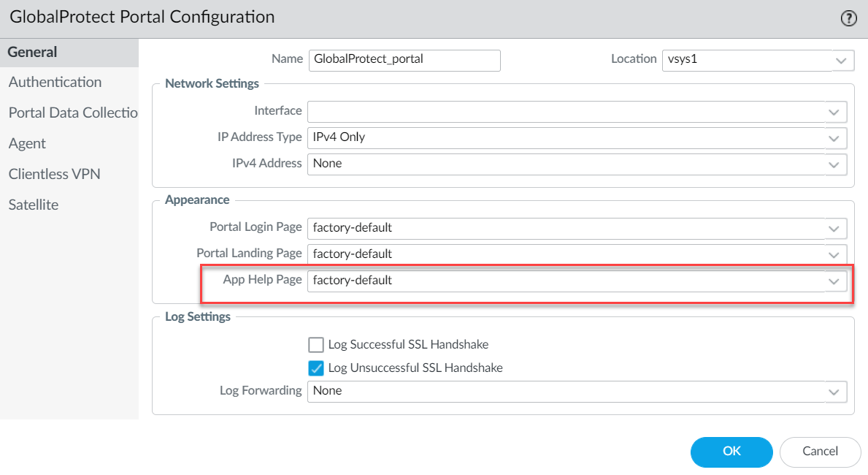
Task: Expand Portal Login Page dropdown
Action: 834,228
